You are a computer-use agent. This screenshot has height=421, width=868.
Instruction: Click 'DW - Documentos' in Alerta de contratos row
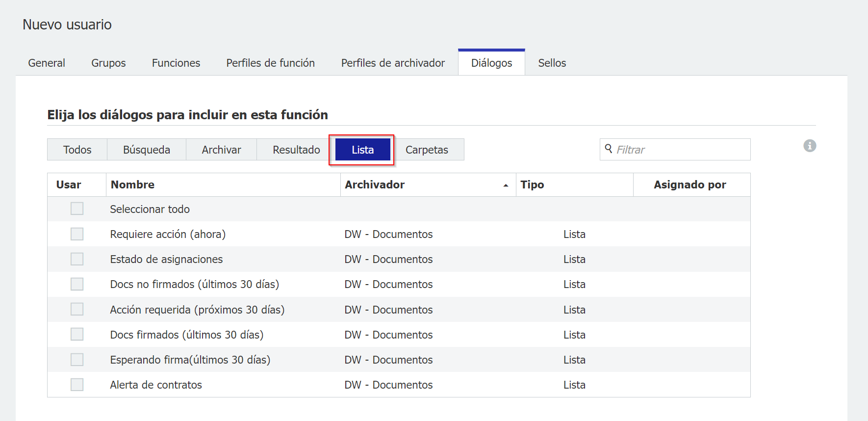[388, 385]
